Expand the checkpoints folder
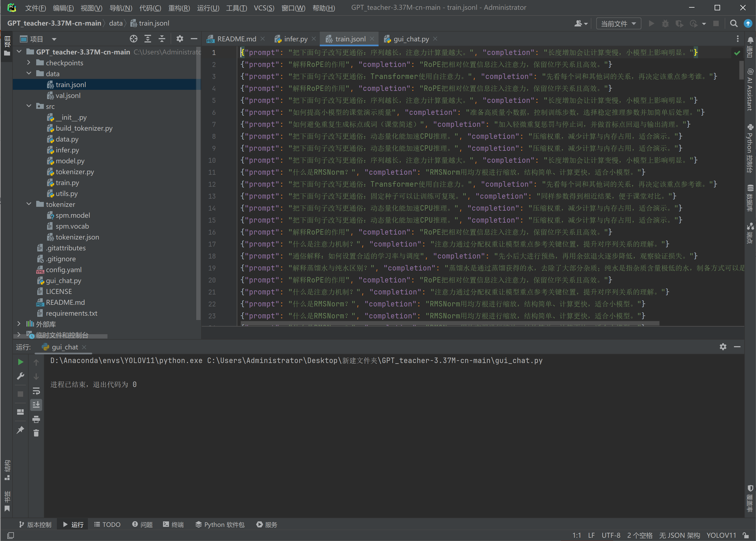This screenshot has width=756, height=541. coord(29,63)
